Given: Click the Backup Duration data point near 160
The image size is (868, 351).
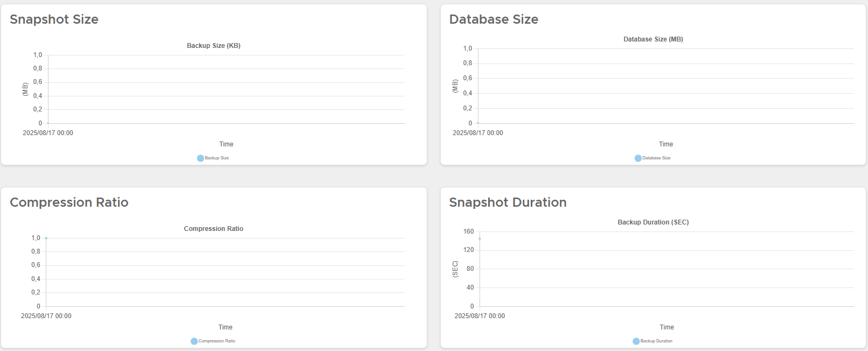Looking at the screenshot, I should (480, 238).
